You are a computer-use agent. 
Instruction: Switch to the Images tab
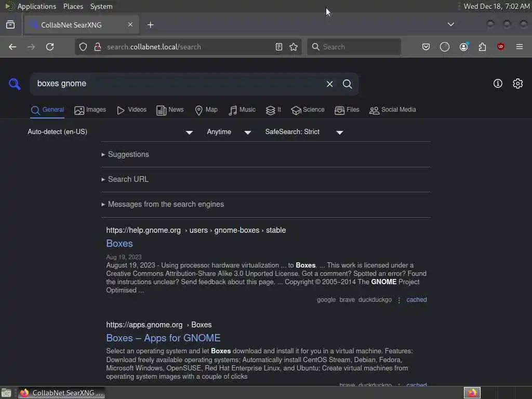click(90, 110)
